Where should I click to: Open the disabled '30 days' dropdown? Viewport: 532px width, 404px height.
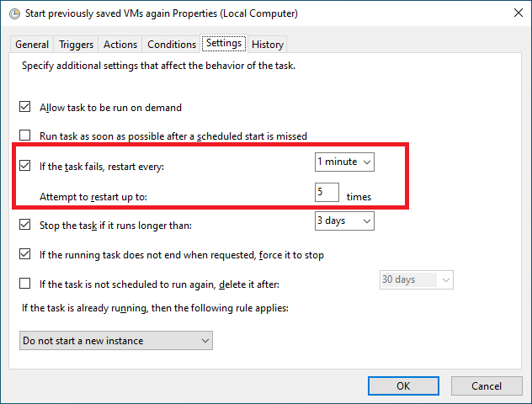tap(417, 279)
